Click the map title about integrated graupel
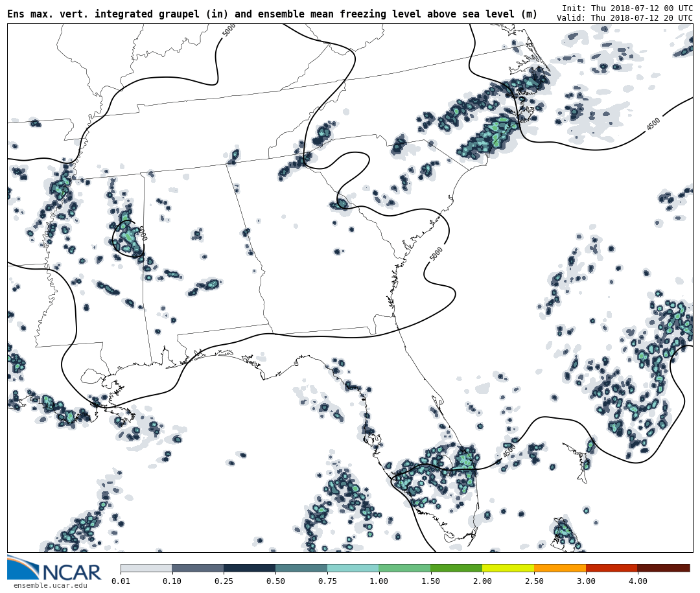 (x=272, y=14)
